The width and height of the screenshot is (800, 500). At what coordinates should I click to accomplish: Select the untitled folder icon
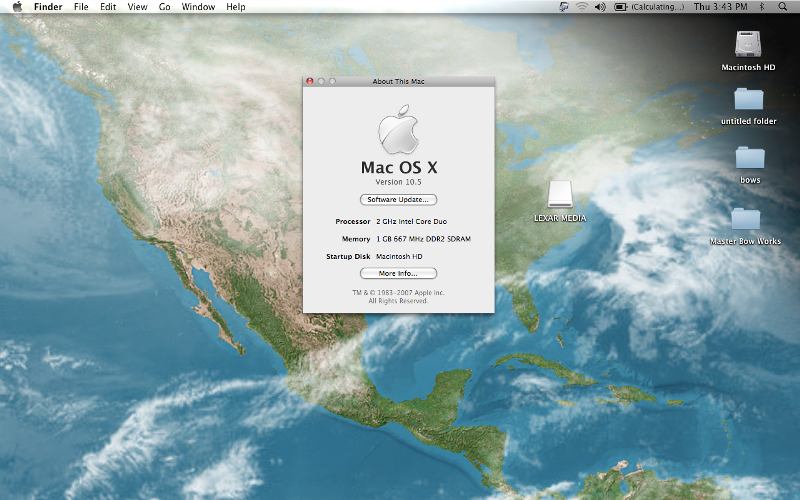pos(748,99)
